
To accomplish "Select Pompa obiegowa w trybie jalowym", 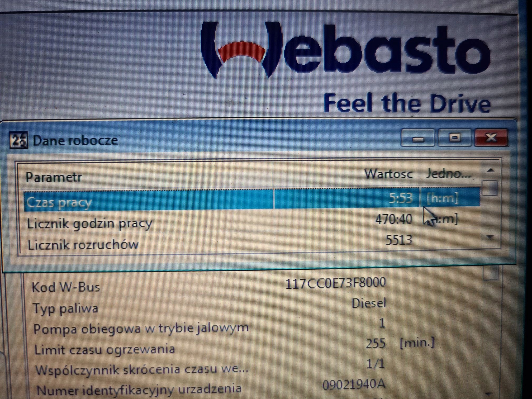I will (141, 329).
